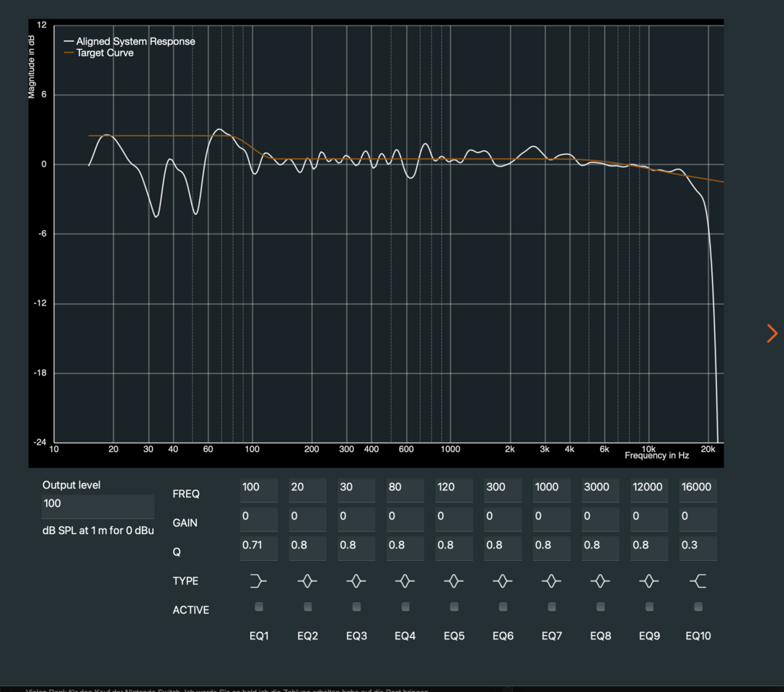
Task: Click the EQ1 column label
Action: (259, 636)
